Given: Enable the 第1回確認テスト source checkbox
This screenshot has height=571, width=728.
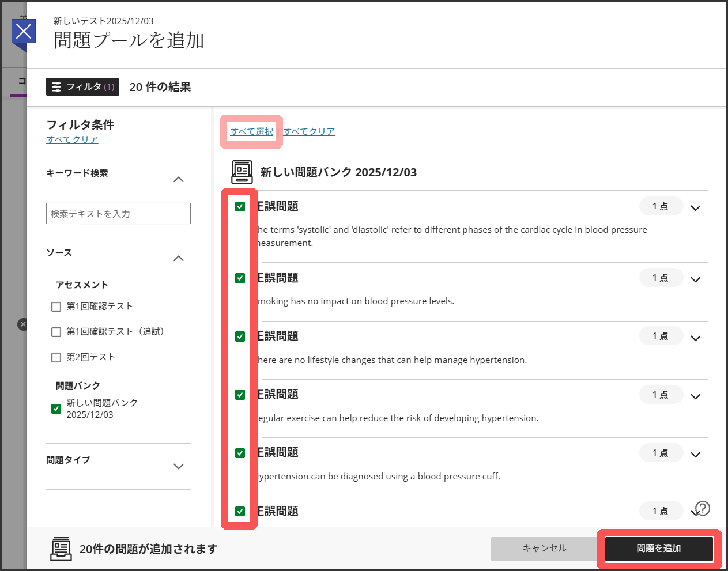Looking at the screenshot, I should [x=56, y=307].
